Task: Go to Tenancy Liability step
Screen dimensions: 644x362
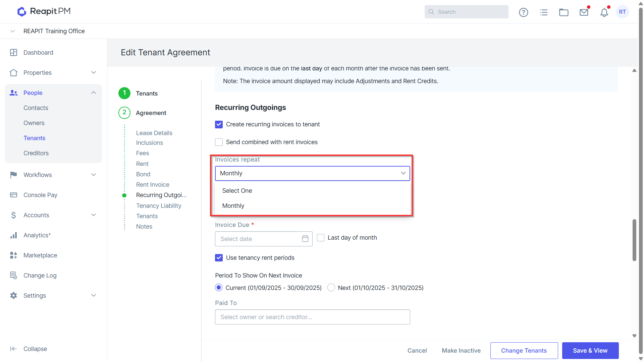Action: click(159, 206)
